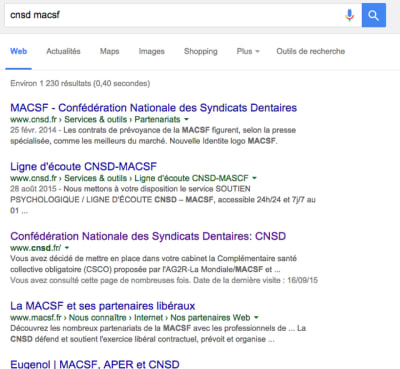The height and width of the screenshot is (369, 400).
Task: Switch to the Actualités tab
Action: [x=63, y=51]
